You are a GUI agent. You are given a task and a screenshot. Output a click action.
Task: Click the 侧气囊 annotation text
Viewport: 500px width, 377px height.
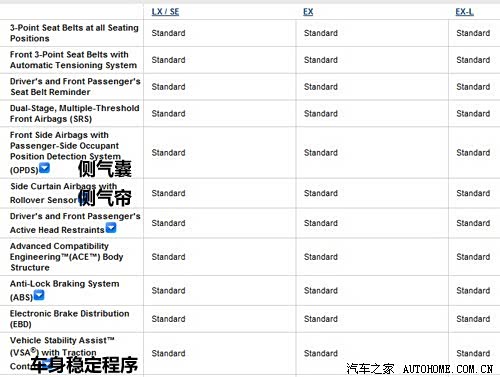pos(105,169)
